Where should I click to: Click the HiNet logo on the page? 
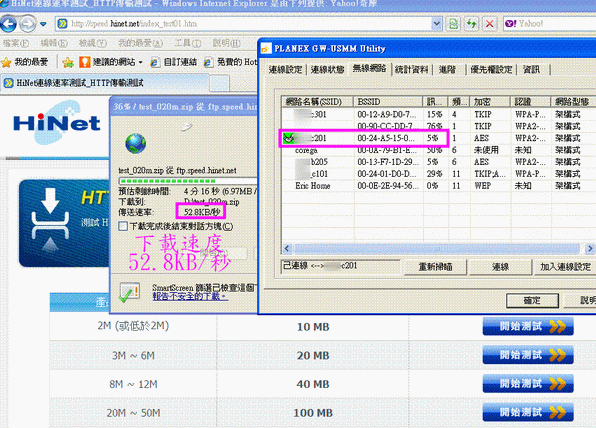pyautogui.click(x=57, y=123)
